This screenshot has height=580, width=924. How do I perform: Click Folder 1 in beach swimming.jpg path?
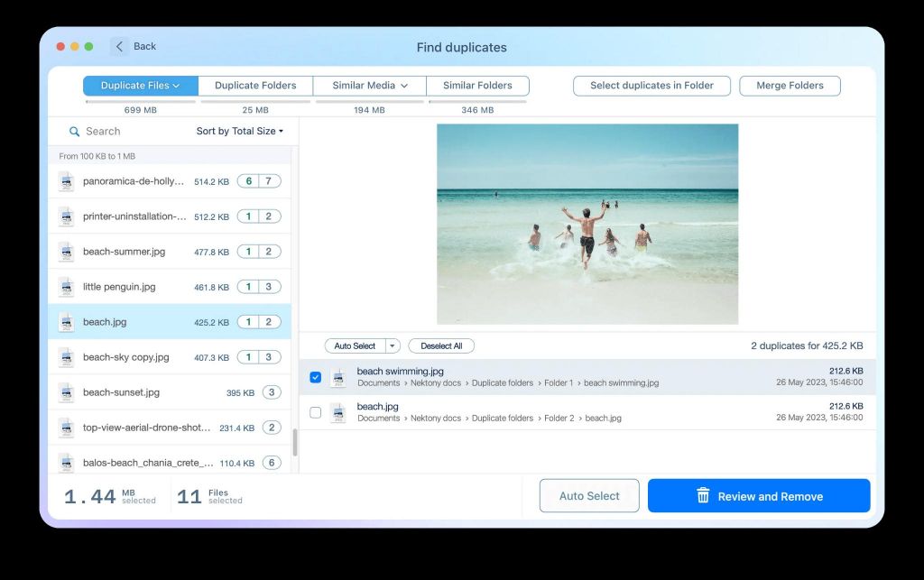(x=559, y=383)
